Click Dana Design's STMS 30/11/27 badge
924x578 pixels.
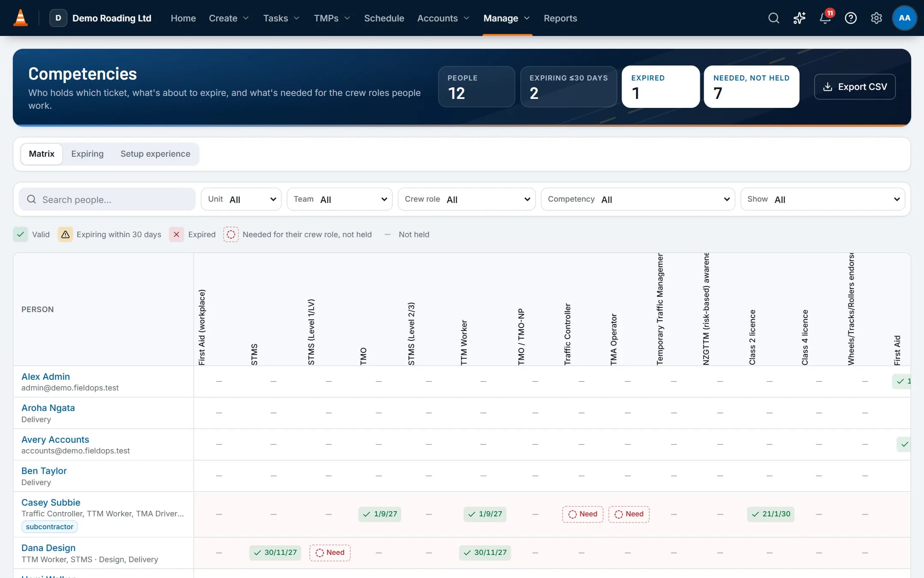275,552
